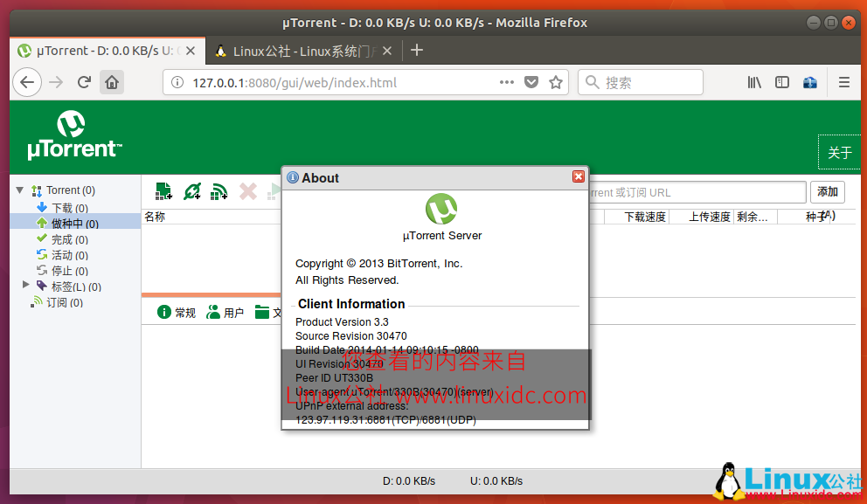Select 标签(L) (0) item in sidebar

76,287
